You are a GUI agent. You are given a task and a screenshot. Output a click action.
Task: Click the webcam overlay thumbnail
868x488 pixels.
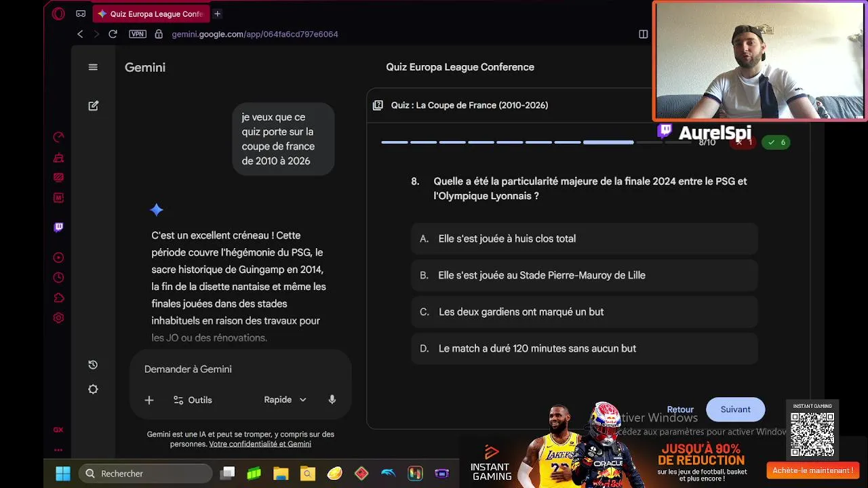[759, 61]
